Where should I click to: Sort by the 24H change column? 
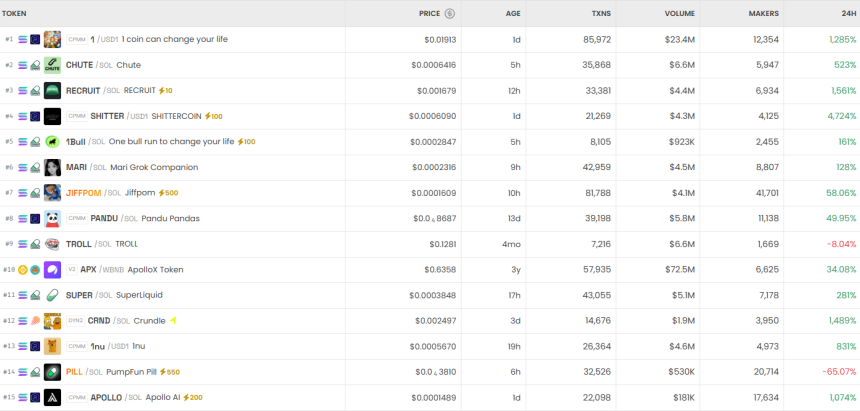(x=848, y=14)
